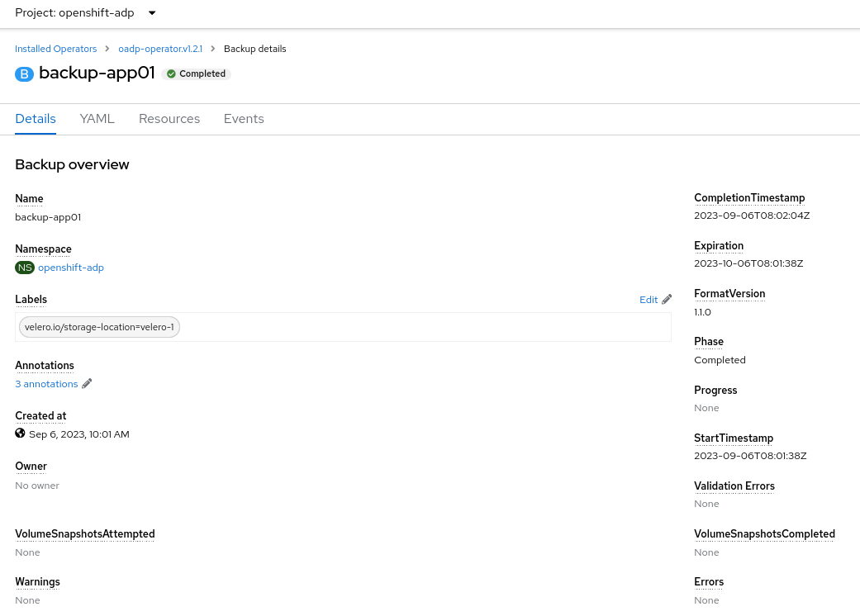The image size is (860, 616).
Task: Click the Labels field label
Action: point(31,300)
